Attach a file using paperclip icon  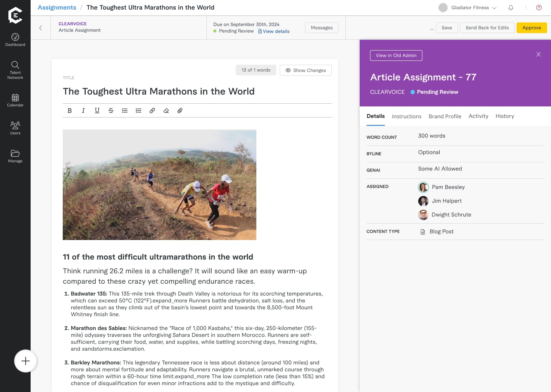pos(180,111)
